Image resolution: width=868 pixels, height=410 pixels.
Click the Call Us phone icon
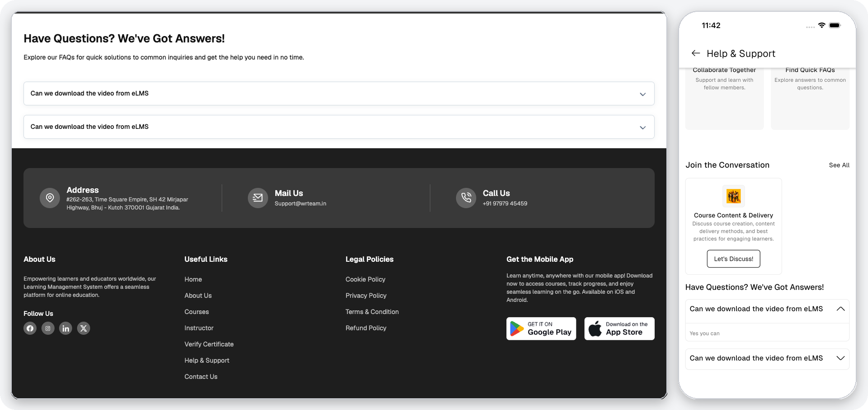point(466,198)
